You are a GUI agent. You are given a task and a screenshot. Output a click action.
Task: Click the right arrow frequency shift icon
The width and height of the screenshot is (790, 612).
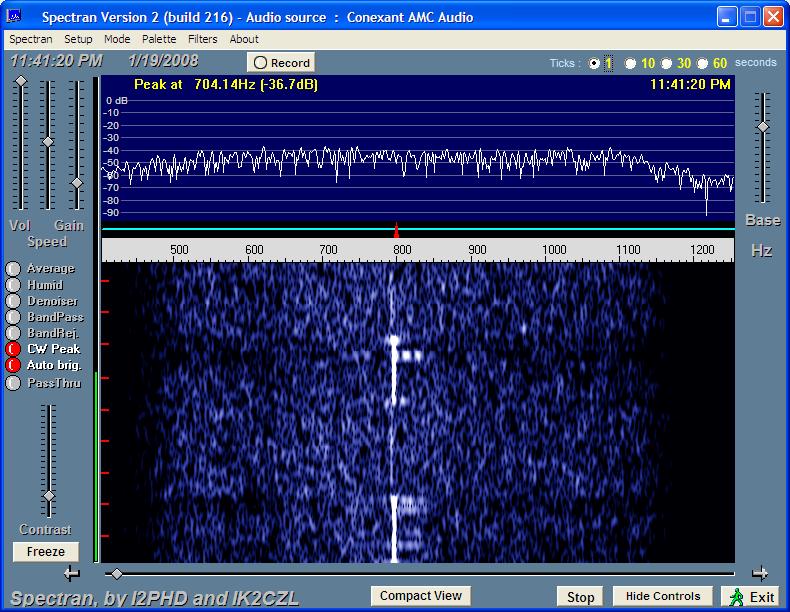pos(760,573)
